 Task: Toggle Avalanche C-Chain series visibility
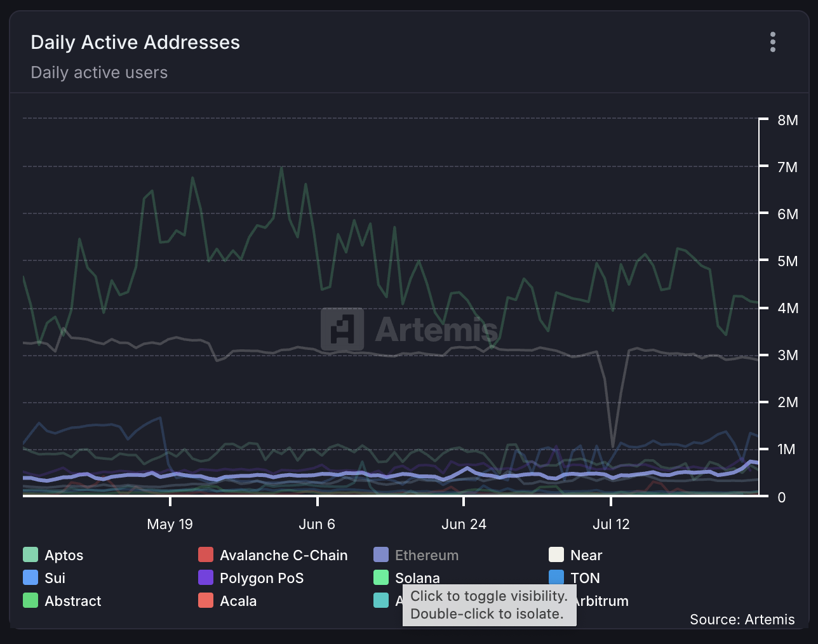pos(273,555)
